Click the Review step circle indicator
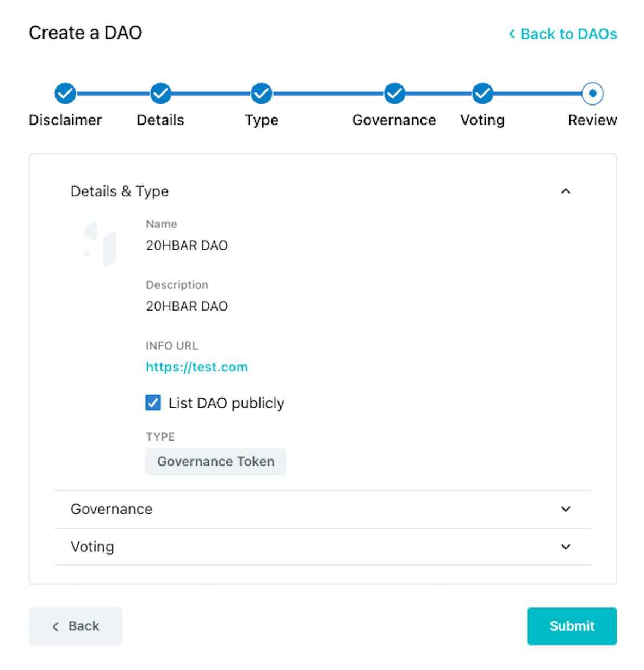Viewport: 644px width, 670px height. click(592, 94)
